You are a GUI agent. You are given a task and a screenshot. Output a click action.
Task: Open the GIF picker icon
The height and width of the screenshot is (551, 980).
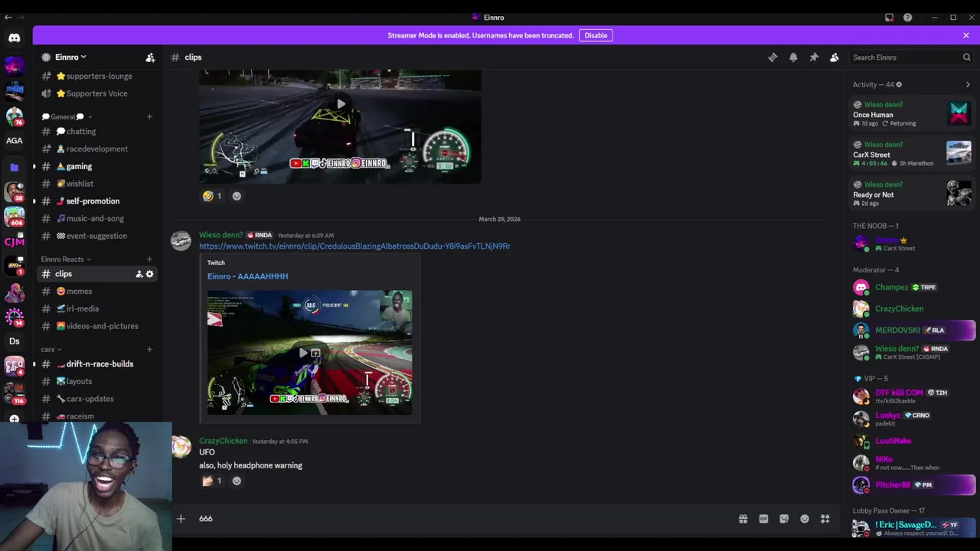pyautogui.click(x=763, y=519)
